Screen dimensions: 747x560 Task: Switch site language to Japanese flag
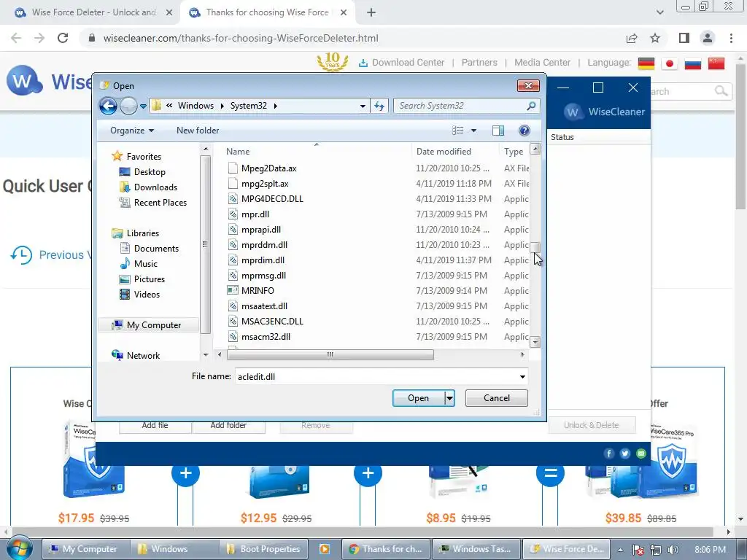[670, 63]
